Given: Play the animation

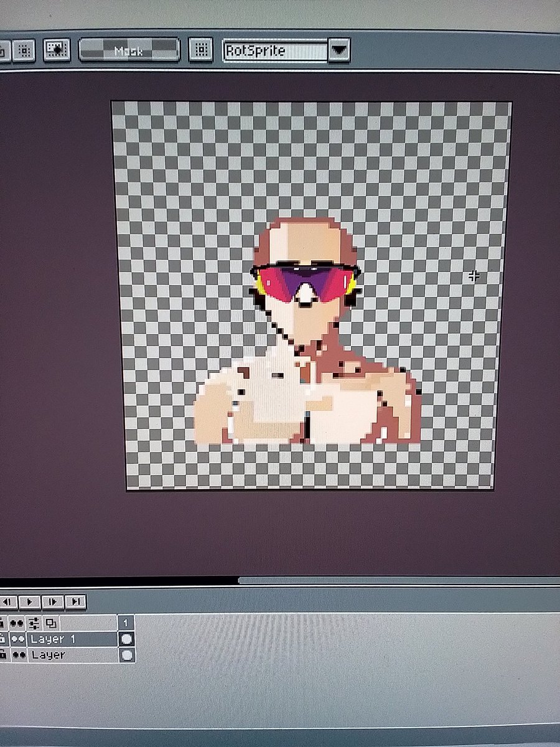Looking at the screenshot, I should pyautogui.click(x=29, y=602).
